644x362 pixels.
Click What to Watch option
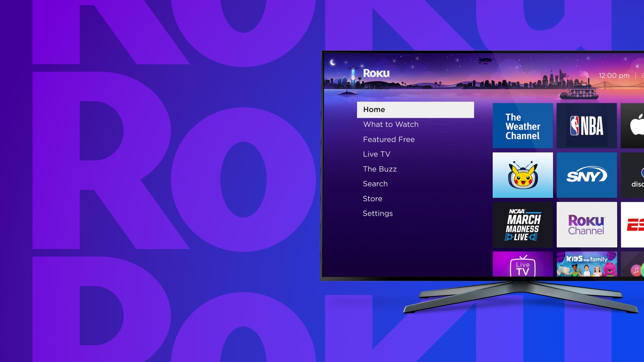(x=391, y=124)
